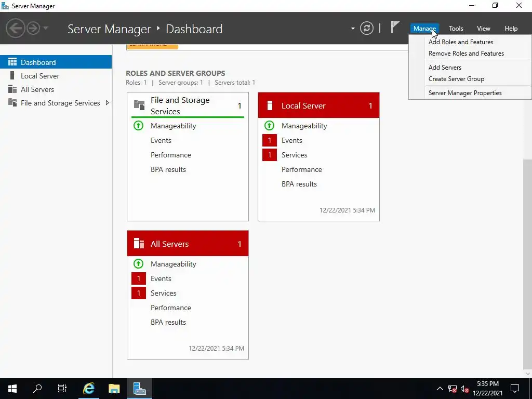Open Performance in All Servers tile
This screenshot has height=399, width=532.
pos(170,308)
